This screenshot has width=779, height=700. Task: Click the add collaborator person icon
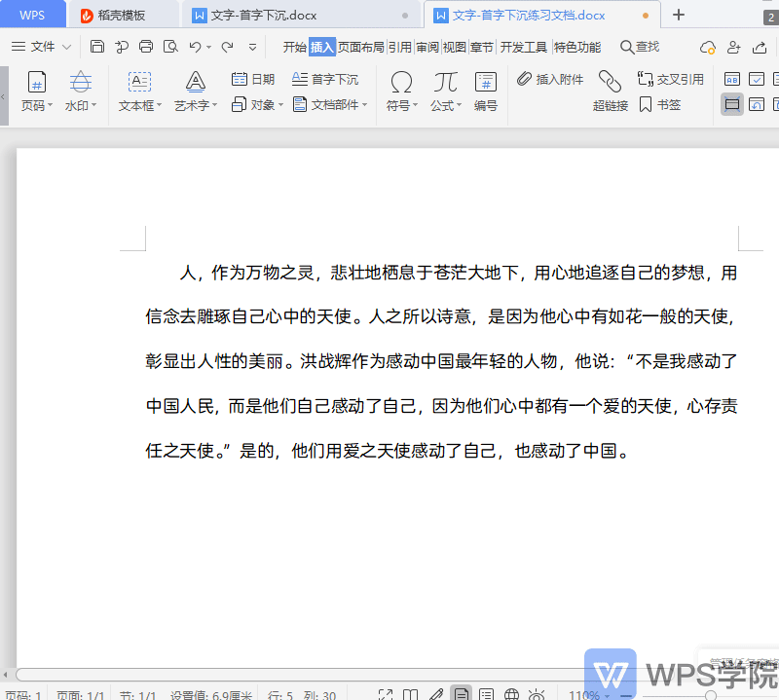pyautogui.click(x=734, y=47)
